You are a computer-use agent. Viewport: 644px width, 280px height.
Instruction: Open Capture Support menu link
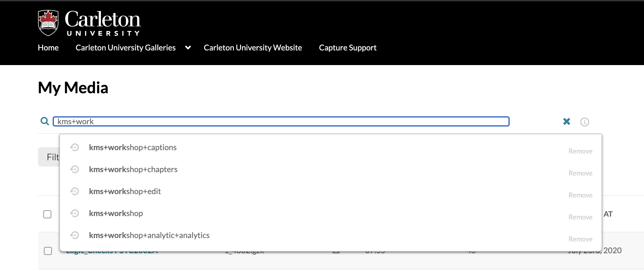pos(347,48)
